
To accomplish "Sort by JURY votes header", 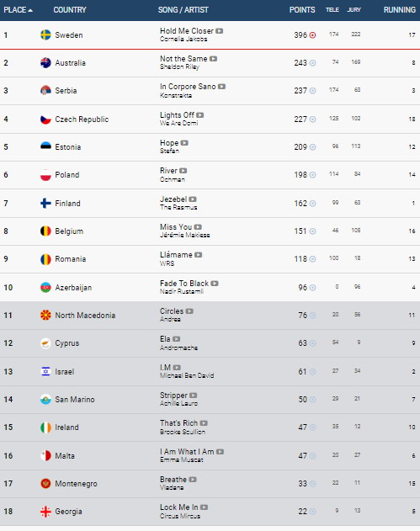I will (x=354, y=10).
